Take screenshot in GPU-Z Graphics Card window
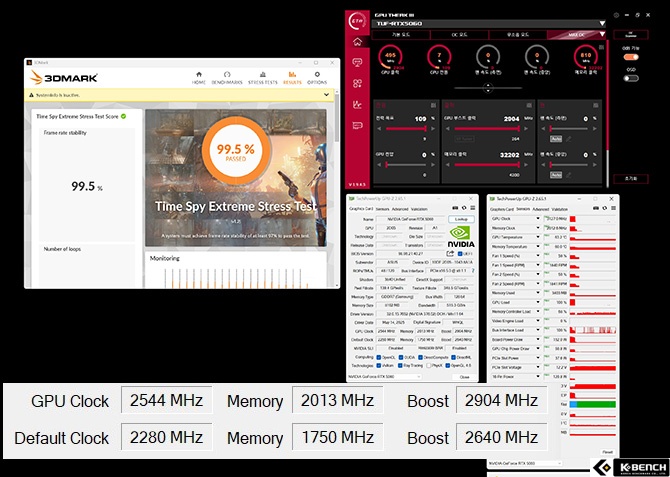The width and height of the screenshot is (670, 477). [455, 208]
